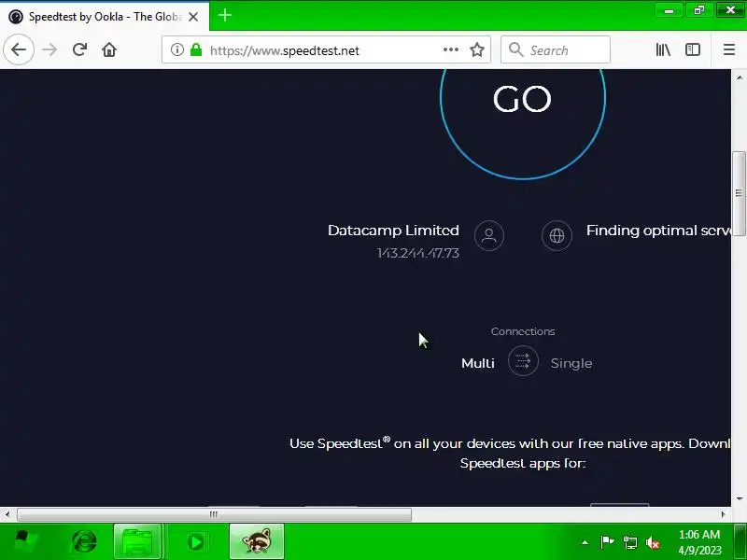Click the Finding optimal server text
Image resolution: width=747 pixels, height=560 pixels.
(659, 231)
